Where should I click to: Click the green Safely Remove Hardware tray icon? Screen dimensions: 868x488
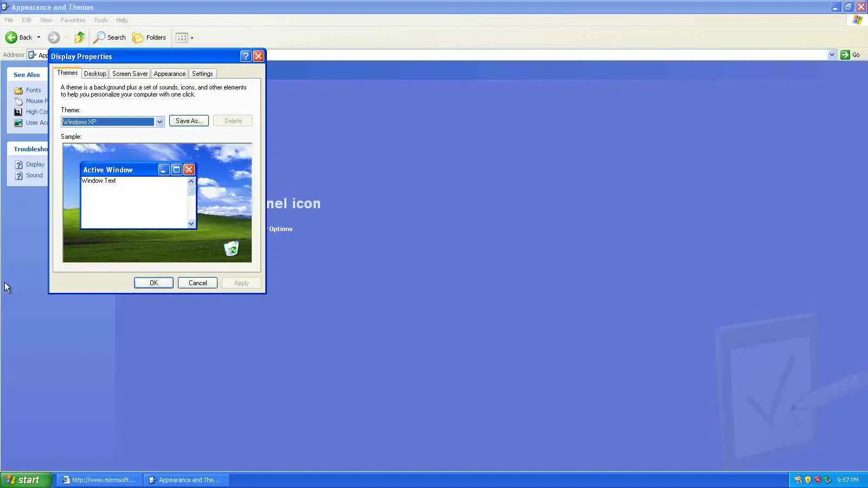[827, 480]
